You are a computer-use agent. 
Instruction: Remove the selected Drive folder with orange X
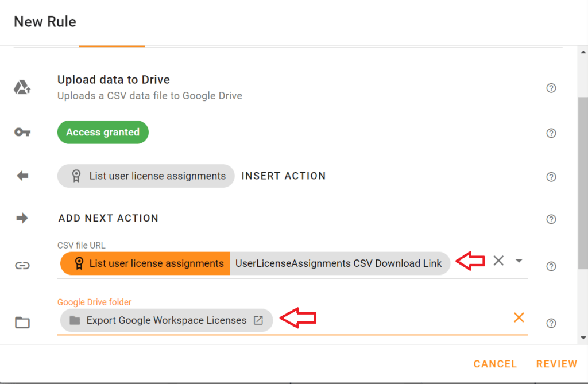point(519,317)
